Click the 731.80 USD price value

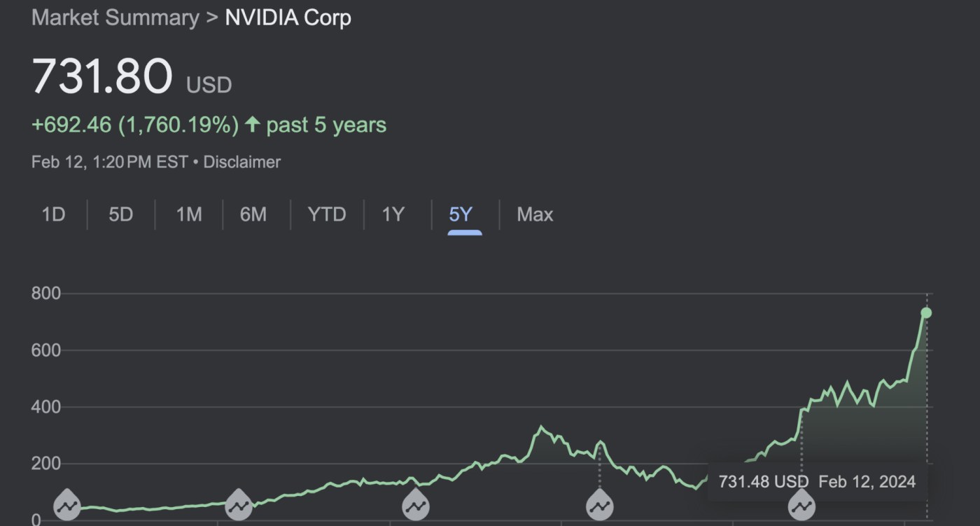pyautogui.click(x=102, y=76)
